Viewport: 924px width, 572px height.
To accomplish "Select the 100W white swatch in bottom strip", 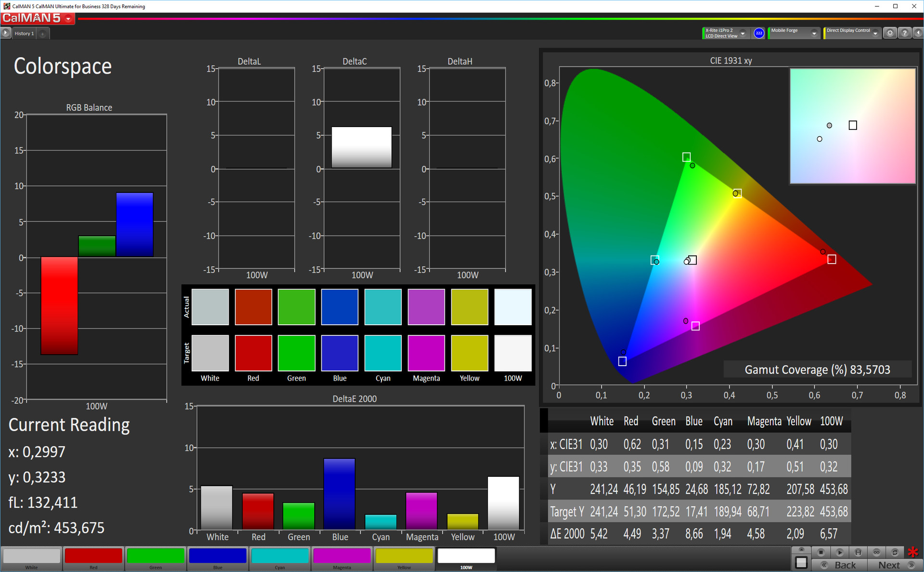I will click(466, 556).
